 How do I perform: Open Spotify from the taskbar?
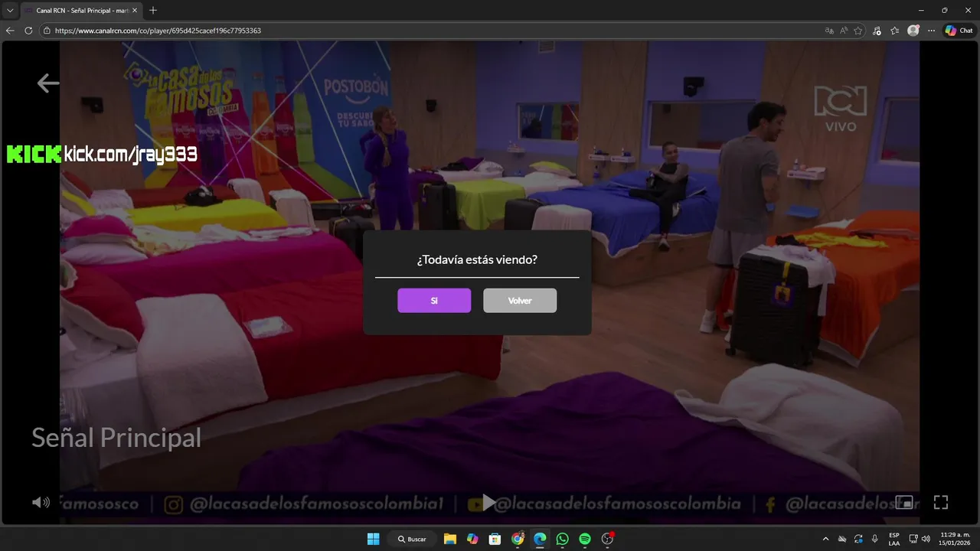[585, 539]
